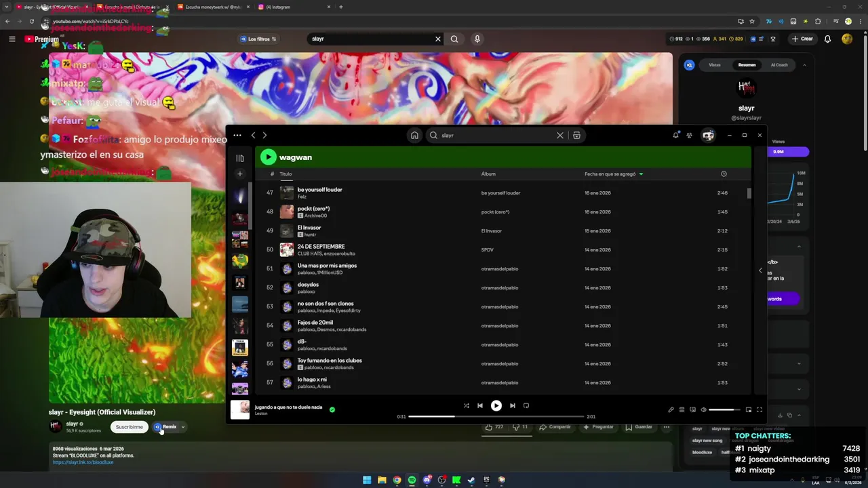Switch to Vistas tab in vidIQ panel
This screenshot has width=868, height=488.
click(x=715, y=65)
